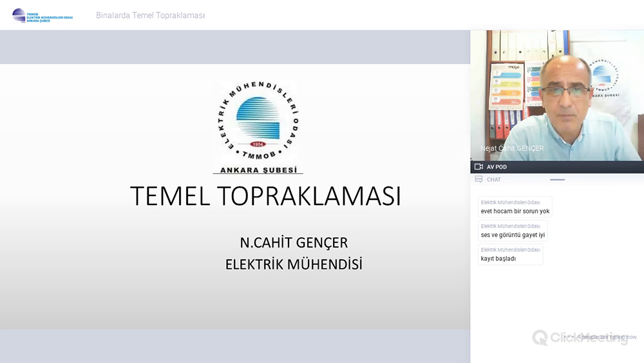Click the AV POD camera icon
This screenshot has height=363, width=644.
478,167
